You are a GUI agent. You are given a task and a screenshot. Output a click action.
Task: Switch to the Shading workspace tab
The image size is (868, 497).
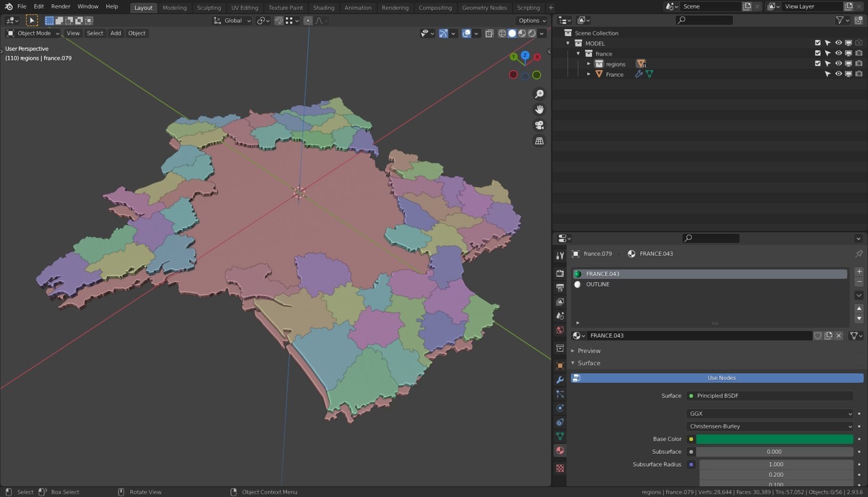click(324, 8)
